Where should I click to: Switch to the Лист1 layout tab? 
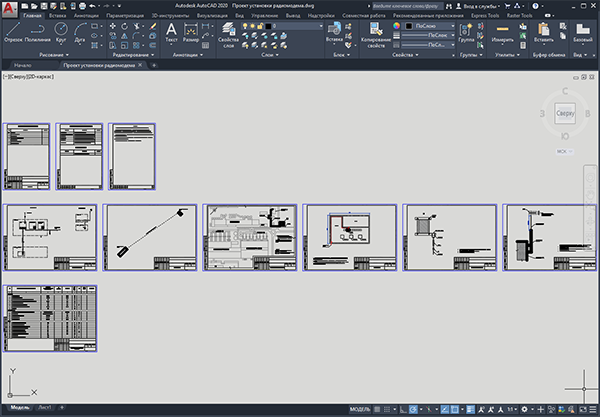pos(44,409)
